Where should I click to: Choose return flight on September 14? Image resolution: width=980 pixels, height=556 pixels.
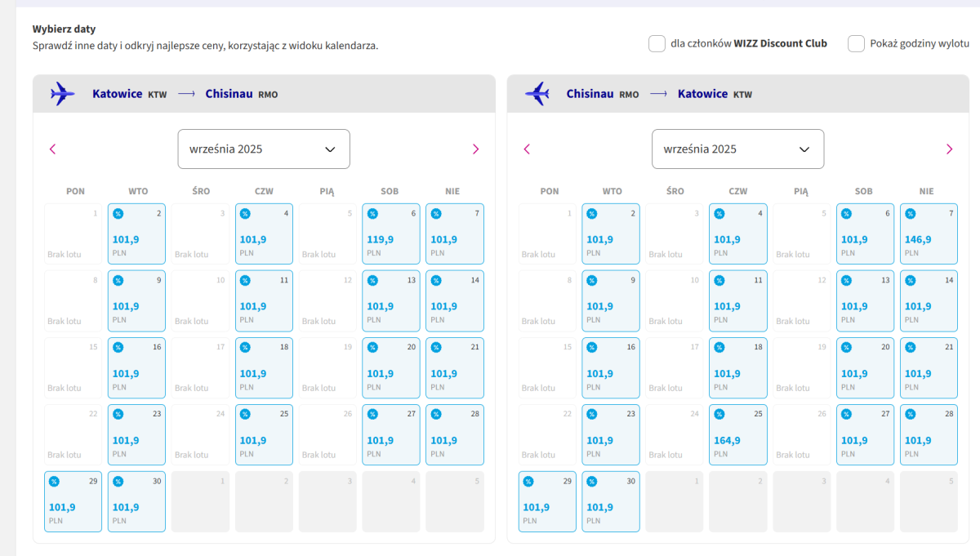(x=929, y=300)
